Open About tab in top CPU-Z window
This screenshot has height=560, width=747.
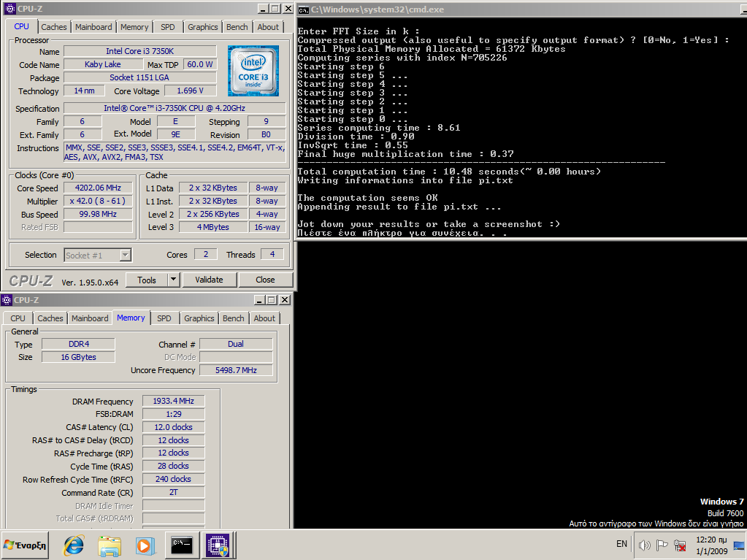pos(268,27)
